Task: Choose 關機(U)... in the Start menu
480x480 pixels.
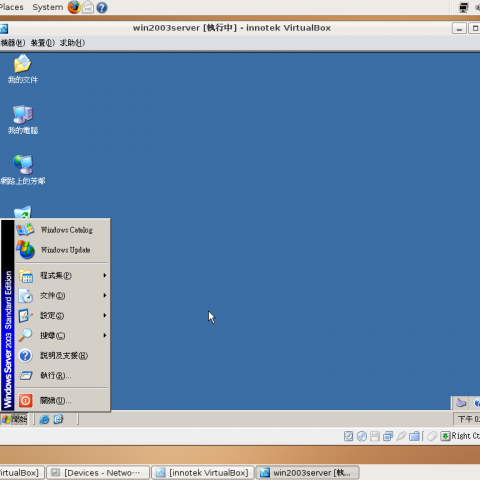Action: click(62, 400)
